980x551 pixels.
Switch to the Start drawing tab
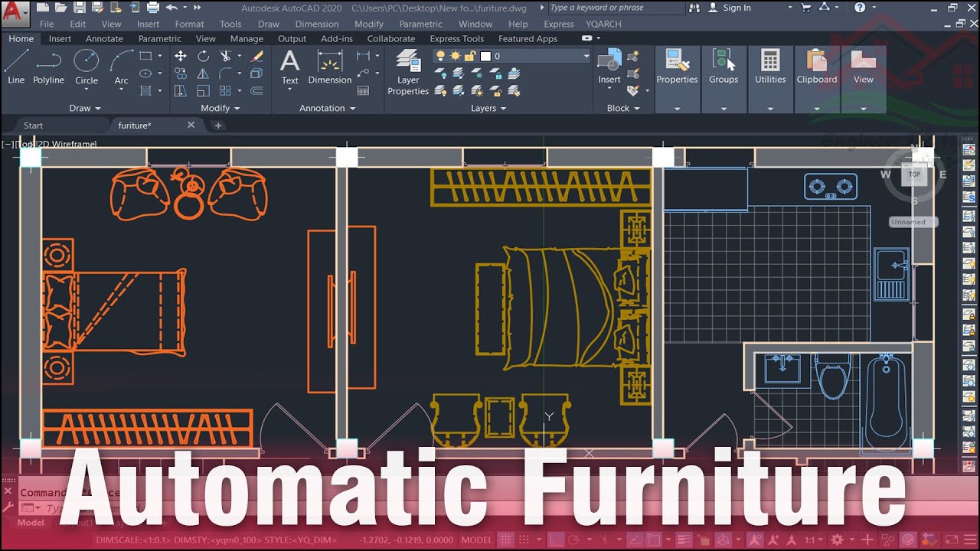click(34, 126)
